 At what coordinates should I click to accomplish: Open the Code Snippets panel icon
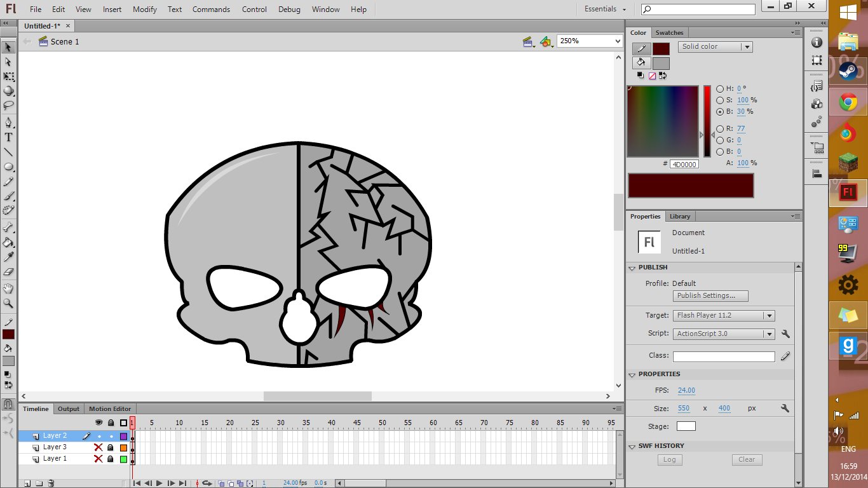[817, 85]
